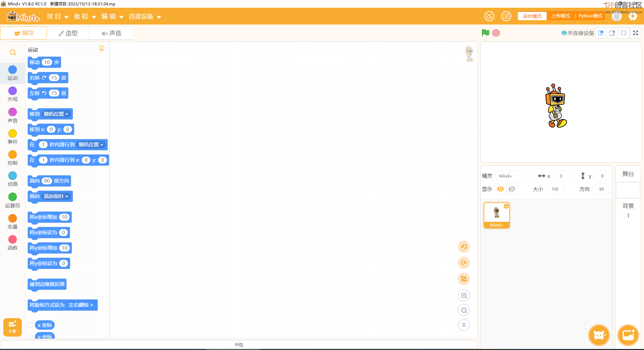The height and width of the screenshot is (350, 644).
Task: Select the Mind+ sprite thumbnail
Action: point(497,215)
